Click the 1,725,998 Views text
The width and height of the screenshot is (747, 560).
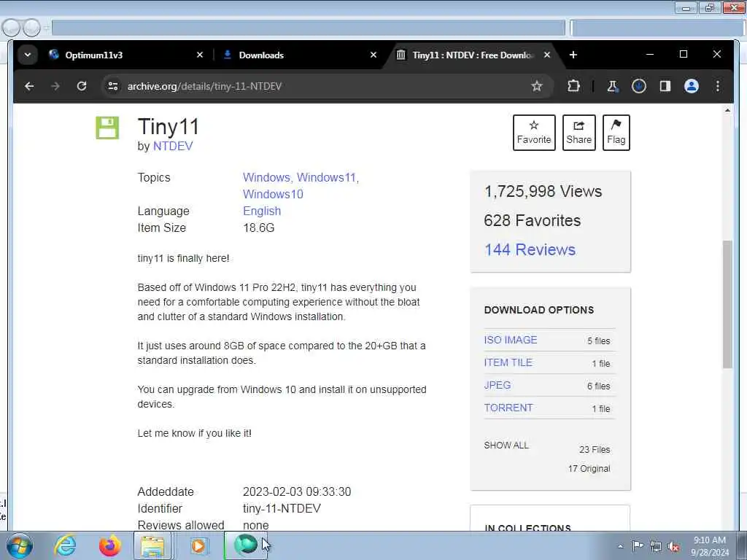click(543, 192)
